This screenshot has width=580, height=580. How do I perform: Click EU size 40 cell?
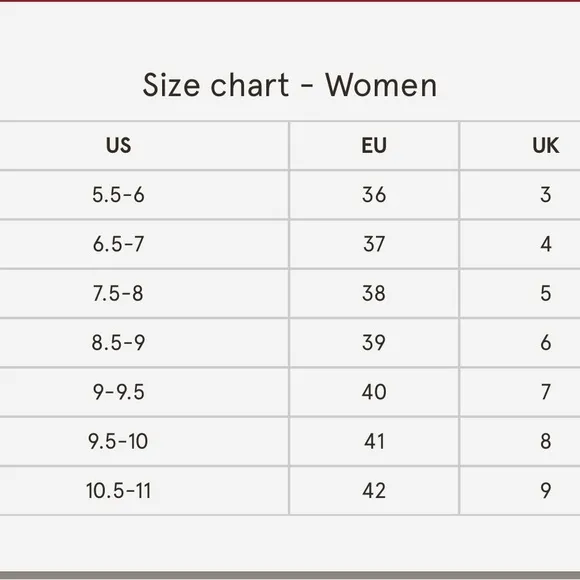coord(374,392)
